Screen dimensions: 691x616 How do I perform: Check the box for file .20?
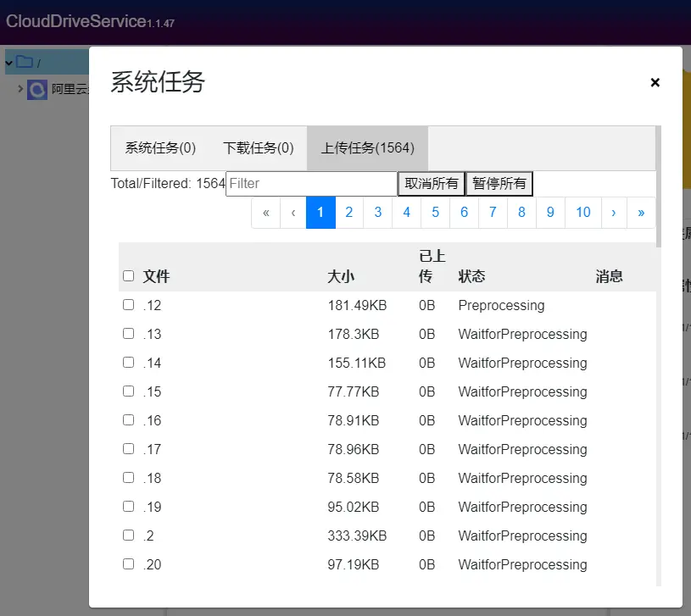coord(128,564)
